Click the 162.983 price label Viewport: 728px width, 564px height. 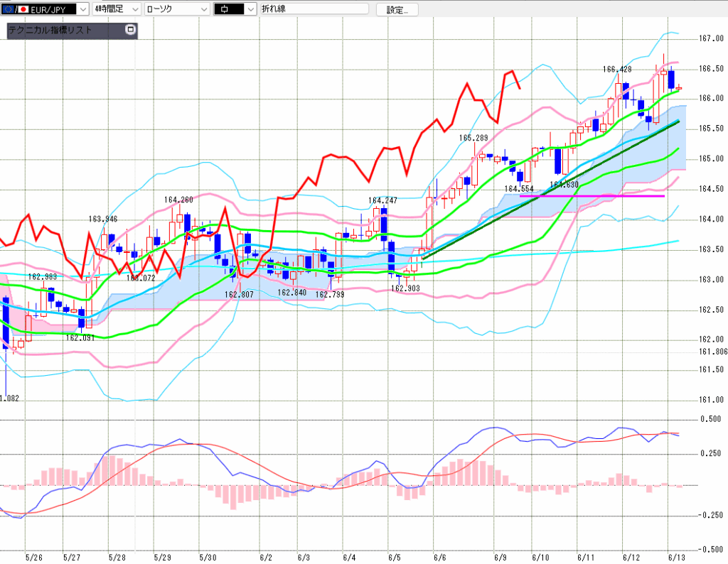(x=42, y=276)
